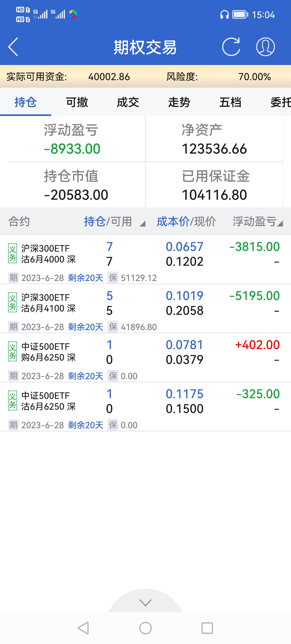Refresh the options trading data

pyautogui.click(x=231, y=47)
